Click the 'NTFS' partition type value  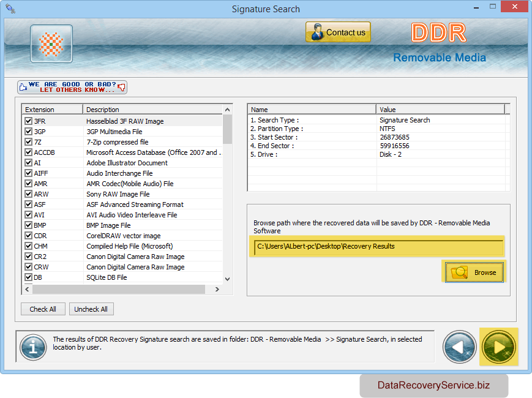pos(388,129)
